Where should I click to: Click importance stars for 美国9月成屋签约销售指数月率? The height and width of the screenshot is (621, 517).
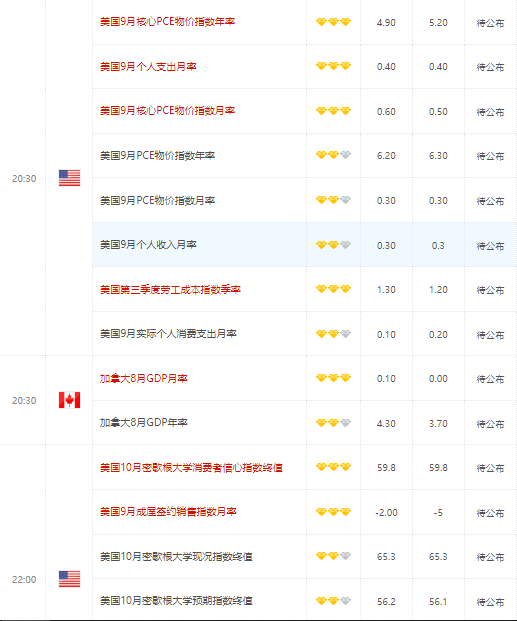coord(333,512)
